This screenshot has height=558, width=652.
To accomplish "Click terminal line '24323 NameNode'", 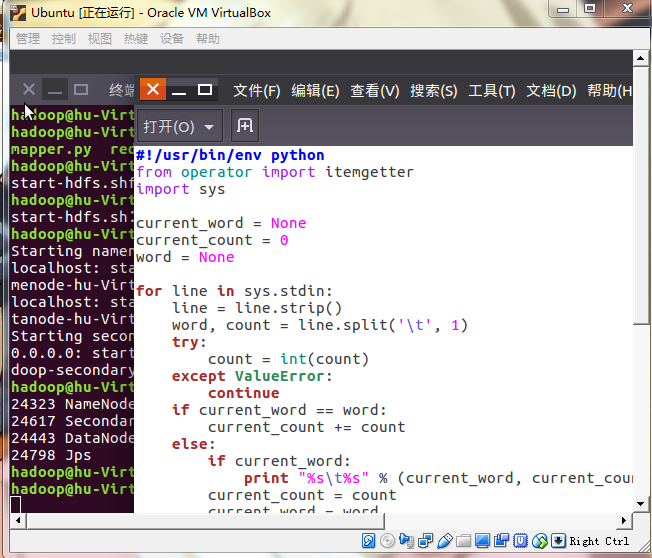I will click(72, 404).
